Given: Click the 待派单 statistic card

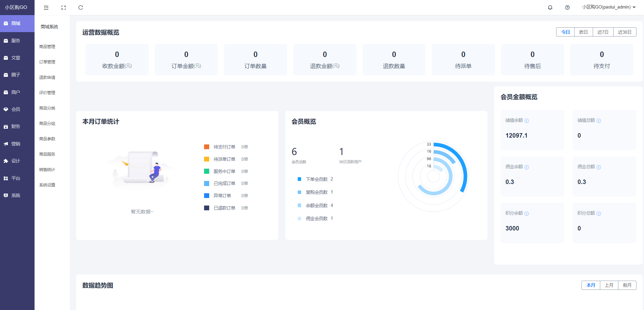Looking at the screenshot, I should pyautogui.click(x=463, y=60).
